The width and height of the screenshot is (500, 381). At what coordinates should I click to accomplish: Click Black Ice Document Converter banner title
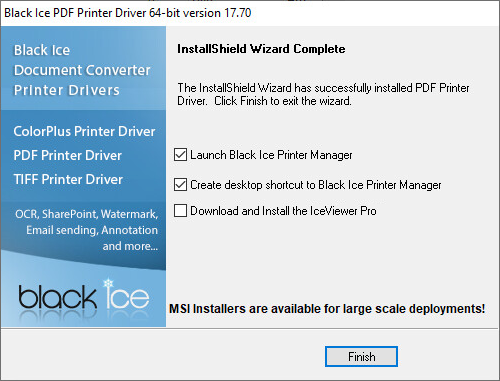point(82,70)
